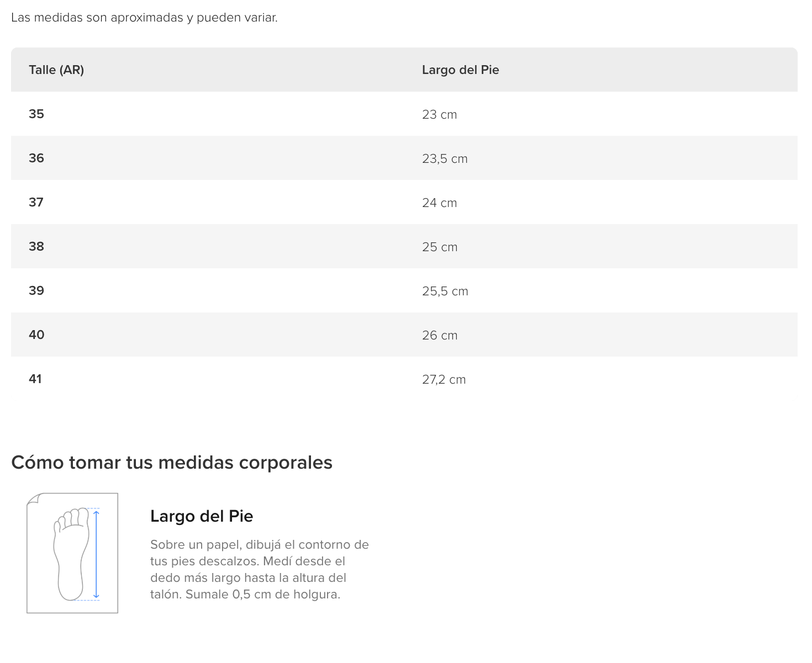Click size 40 row label
This screenshot has width=812, height=663.
pyautogui.click(x=36, y=335)
